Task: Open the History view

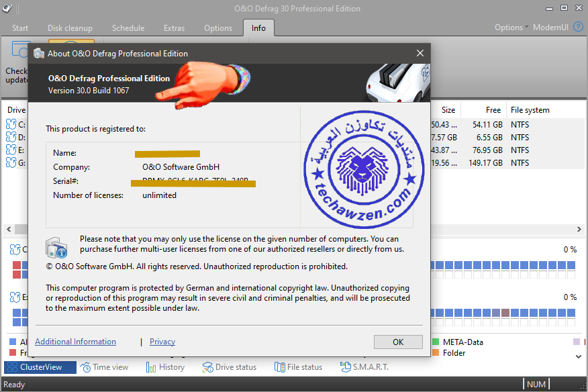Action: point(165,367)
